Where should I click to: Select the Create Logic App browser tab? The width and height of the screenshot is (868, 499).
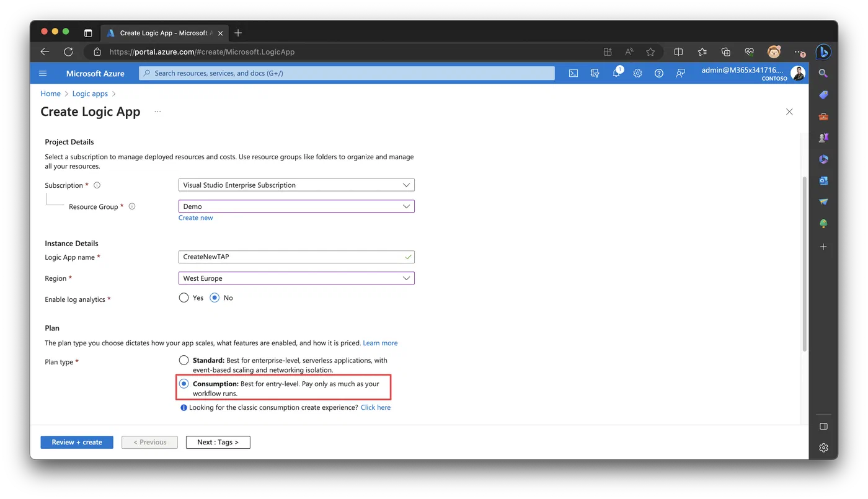(164, 33)
